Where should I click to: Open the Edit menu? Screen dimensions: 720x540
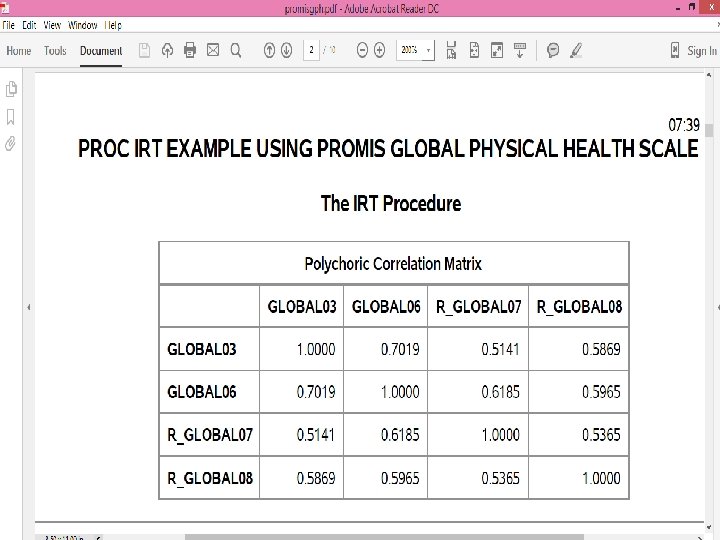(x=29, y=25)
